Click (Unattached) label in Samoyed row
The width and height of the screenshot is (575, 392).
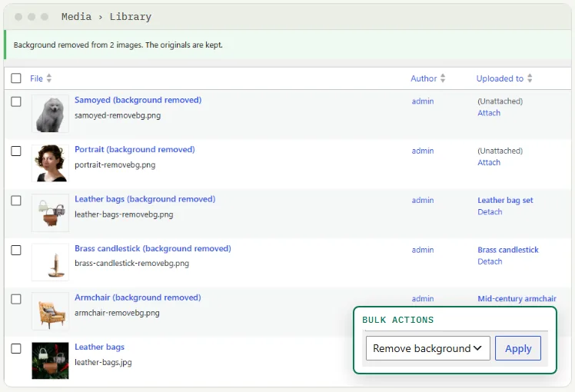500,101
